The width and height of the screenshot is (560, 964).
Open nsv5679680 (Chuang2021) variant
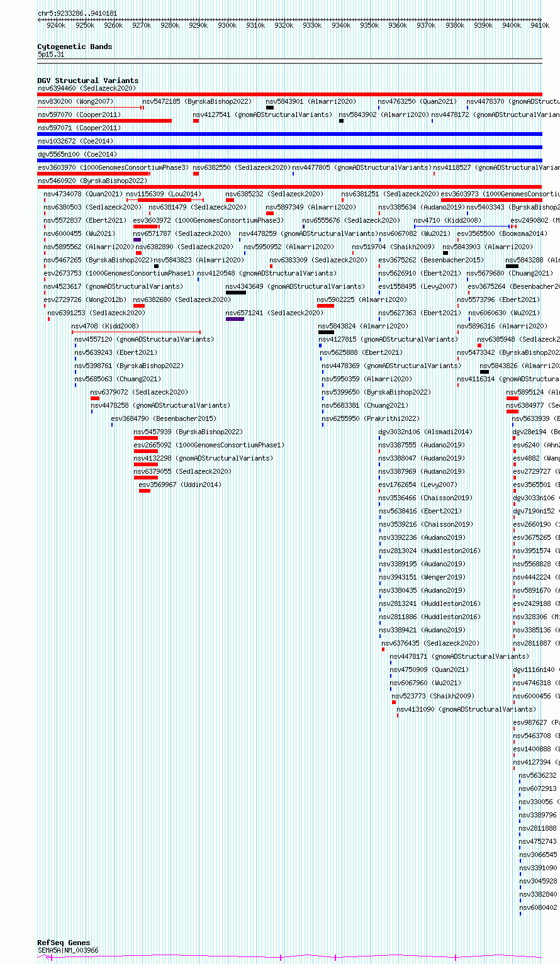(510, 274)
